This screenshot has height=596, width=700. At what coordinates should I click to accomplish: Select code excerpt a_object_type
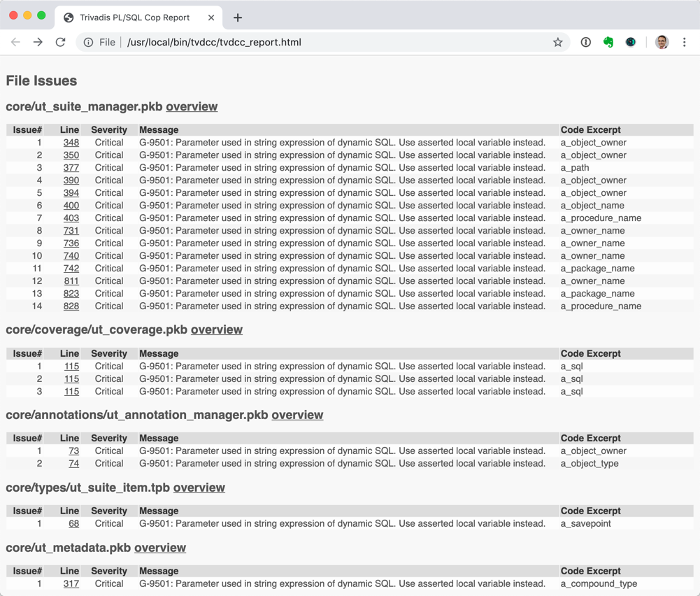590,463
